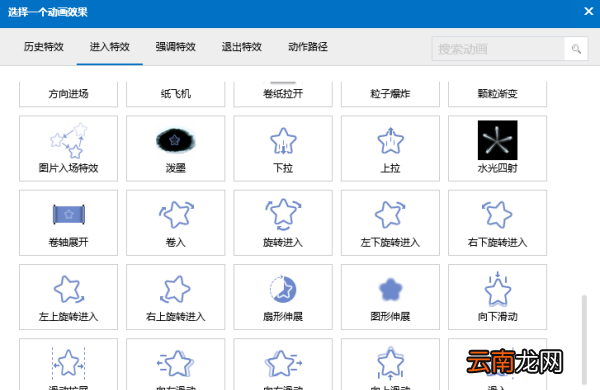
Task: Go to the 动作路径 tab
Action: (x=308, y=47)
